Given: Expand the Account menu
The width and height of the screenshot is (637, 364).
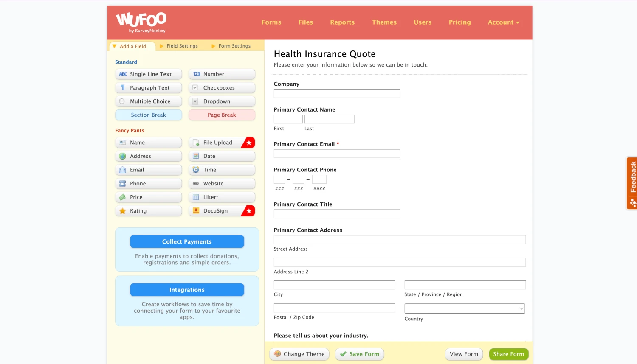Looking at the screenshot, I should [x=503, y=22].
